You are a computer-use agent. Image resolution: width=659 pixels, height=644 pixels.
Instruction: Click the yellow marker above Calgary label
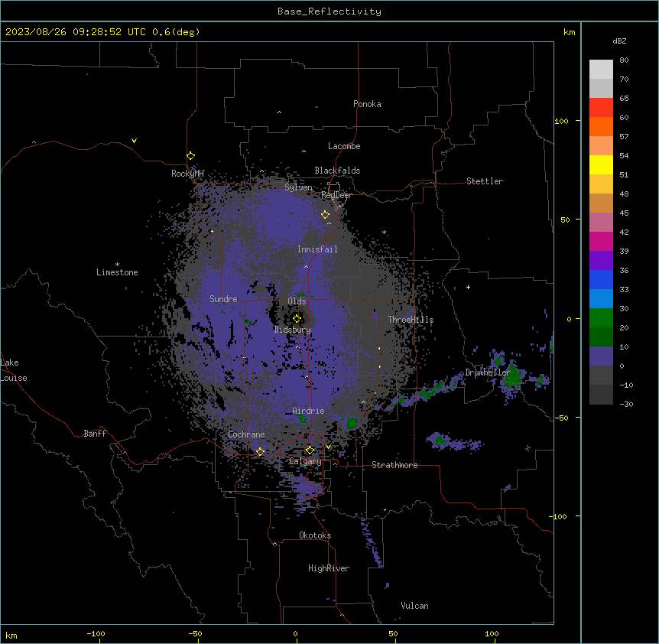(x=310, y=450)
